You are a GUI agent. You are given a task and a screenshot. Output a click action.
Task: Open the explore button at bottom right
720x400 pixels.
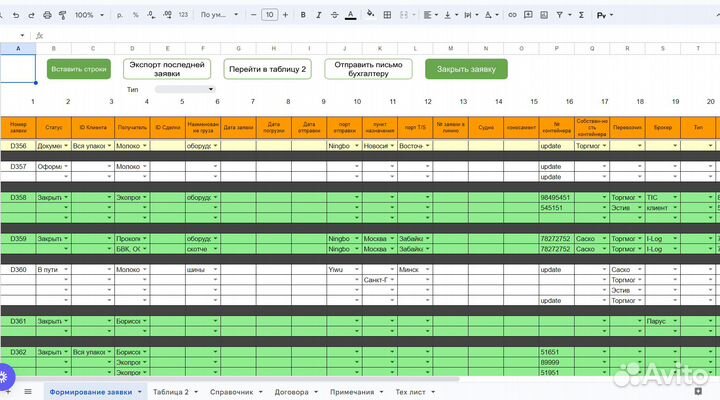coord(698,391)
